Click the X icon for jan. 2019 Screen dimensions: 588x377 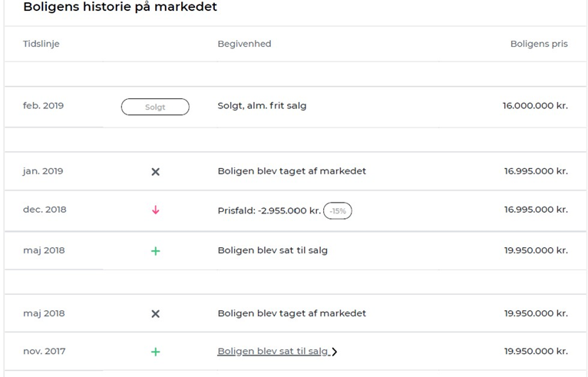point(155,171)
